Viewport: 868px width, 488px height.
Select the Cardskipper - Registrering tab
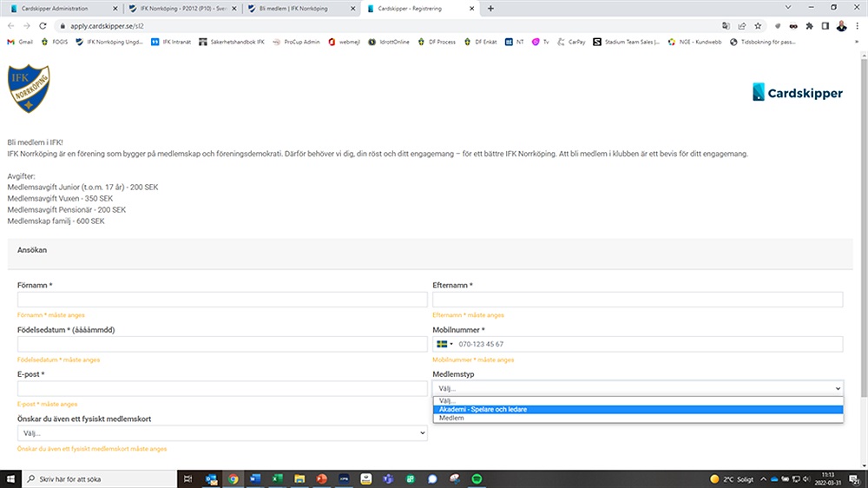click(x=421, y=9)
